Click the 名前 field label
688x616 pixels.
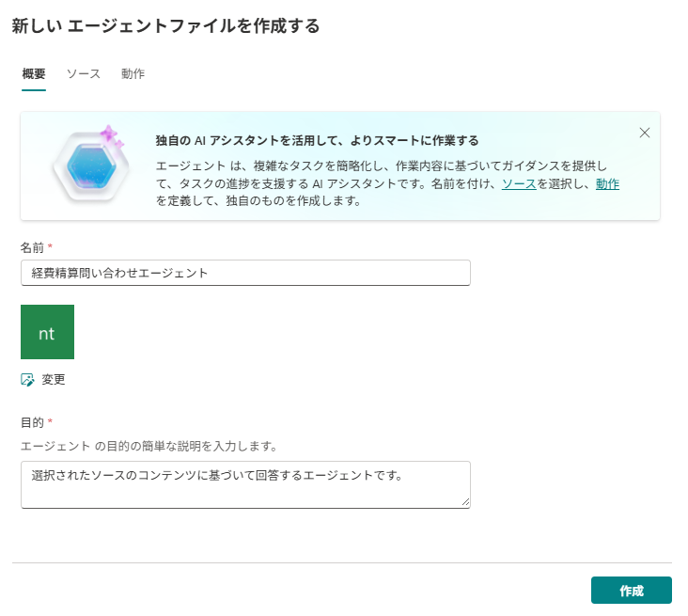coord(32,246)
